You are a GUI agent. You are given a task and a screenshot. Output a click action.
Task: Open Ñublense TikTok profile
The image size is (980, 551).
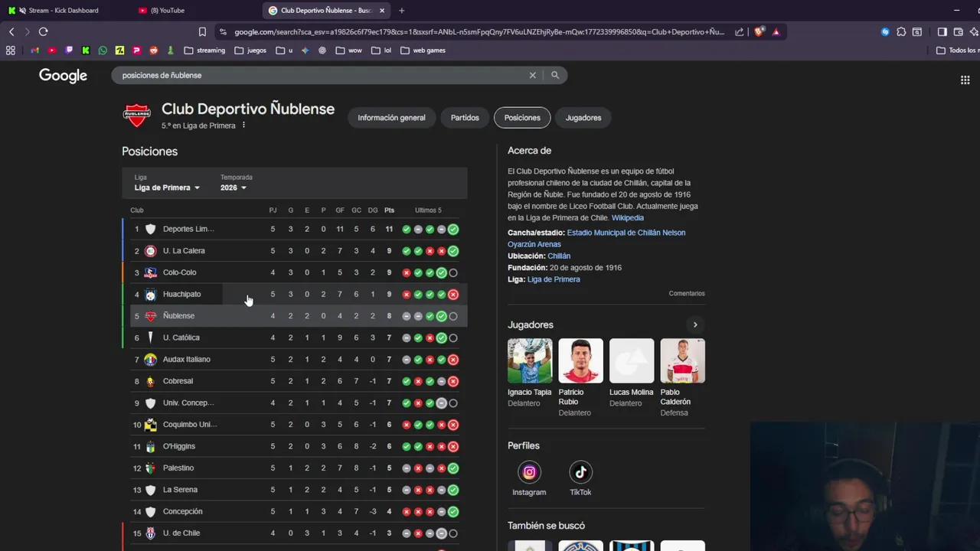580,472
